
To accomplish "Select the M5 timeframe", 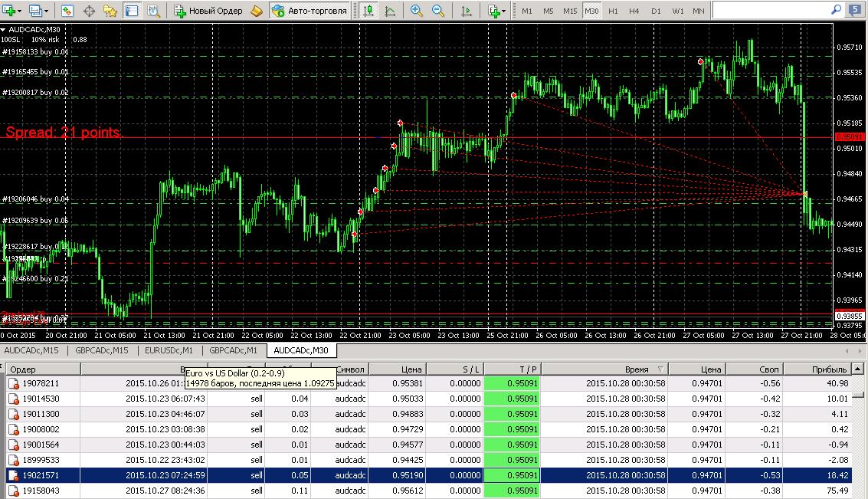I will coord(548,11).
